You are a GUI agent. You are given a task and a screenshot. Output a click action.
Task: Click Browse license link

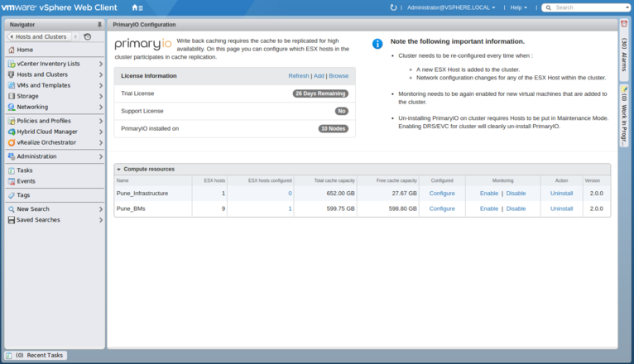(339, 76)
